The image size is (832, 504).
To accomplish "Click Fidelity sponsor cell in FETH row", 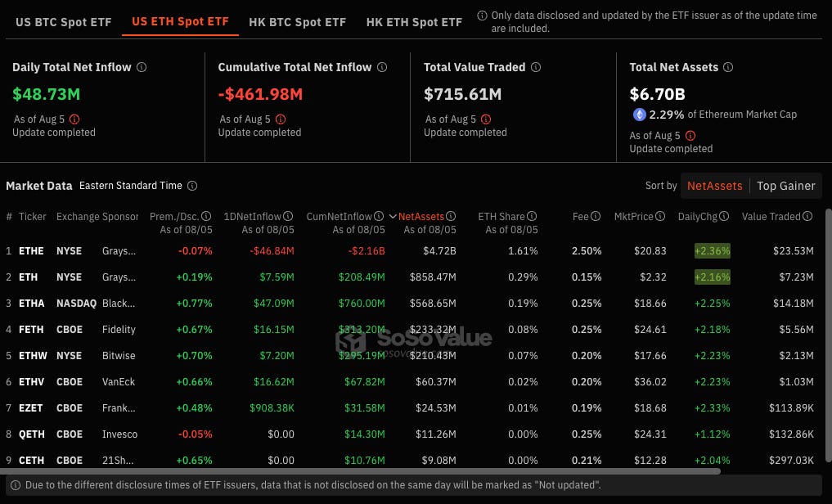I will point(119,330).
